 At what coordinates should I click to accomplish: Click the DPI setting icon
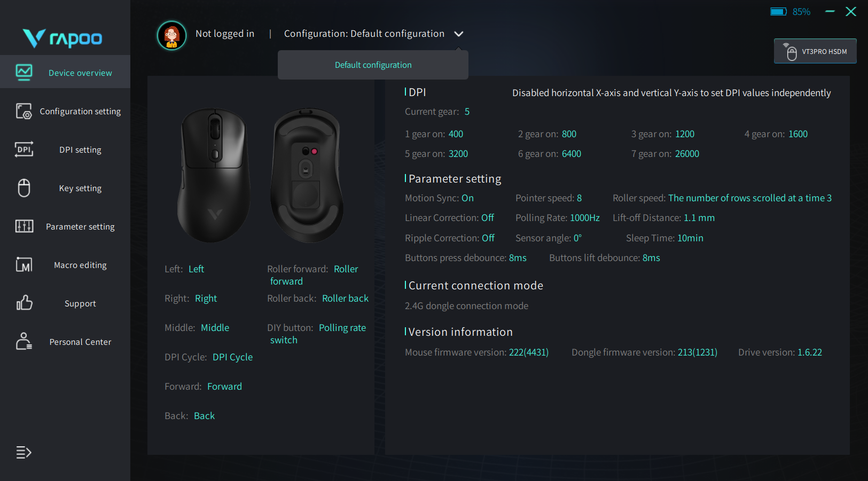point(24,149)
